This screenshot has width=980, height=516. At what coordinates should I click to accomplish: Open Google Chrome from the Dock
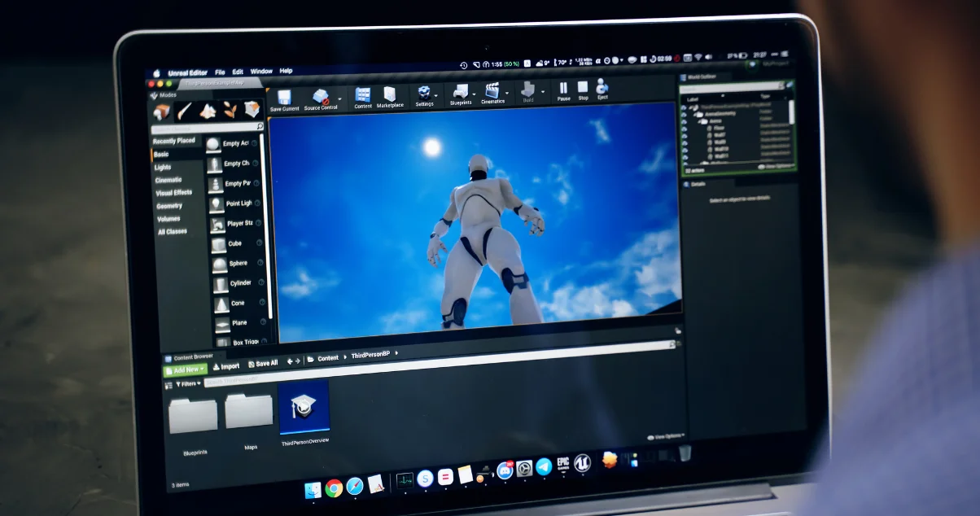pyautogui.click(x=334, y=488)
